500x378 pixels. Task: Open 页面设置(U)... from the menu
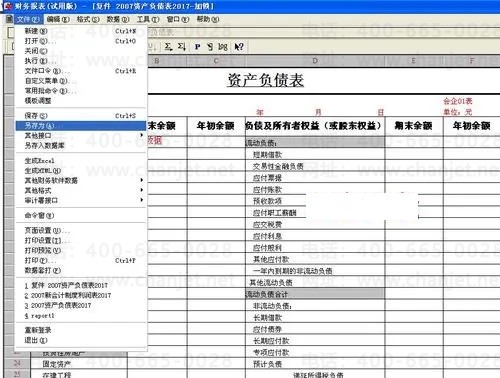(81, 230)
